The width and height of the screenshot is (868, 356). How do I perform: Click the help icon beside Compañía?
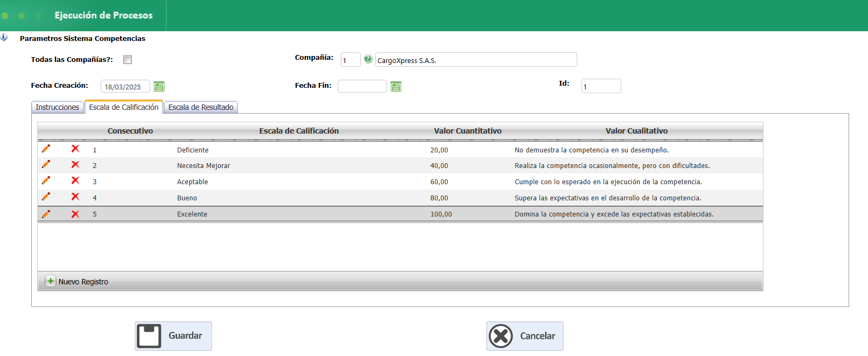pos(368,59)
